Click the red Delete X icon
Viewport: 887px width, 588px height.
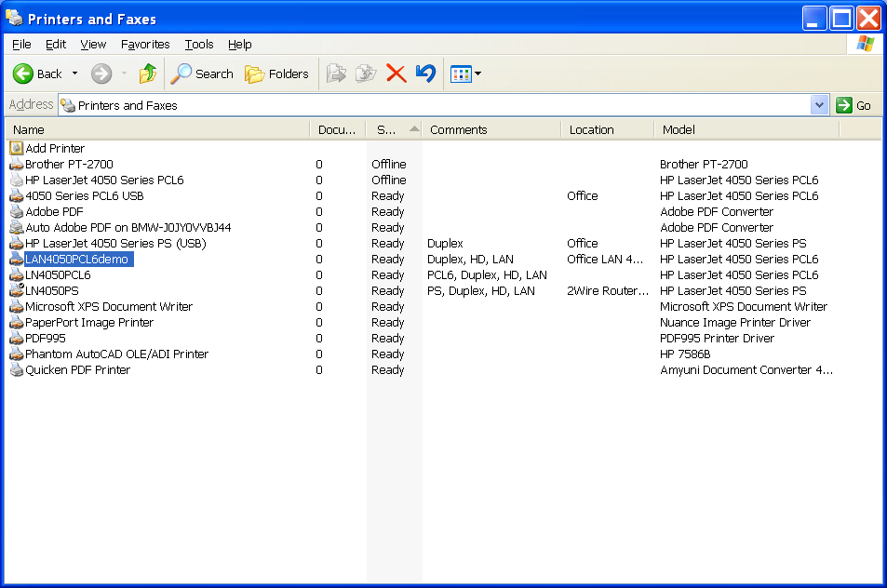396,73
